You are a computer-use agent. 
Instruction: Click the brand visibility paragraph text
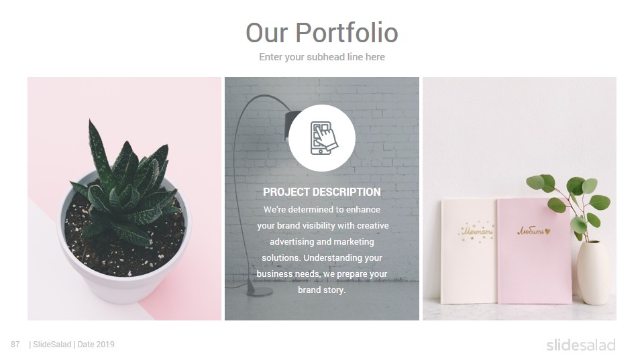[x=322, y=249]
